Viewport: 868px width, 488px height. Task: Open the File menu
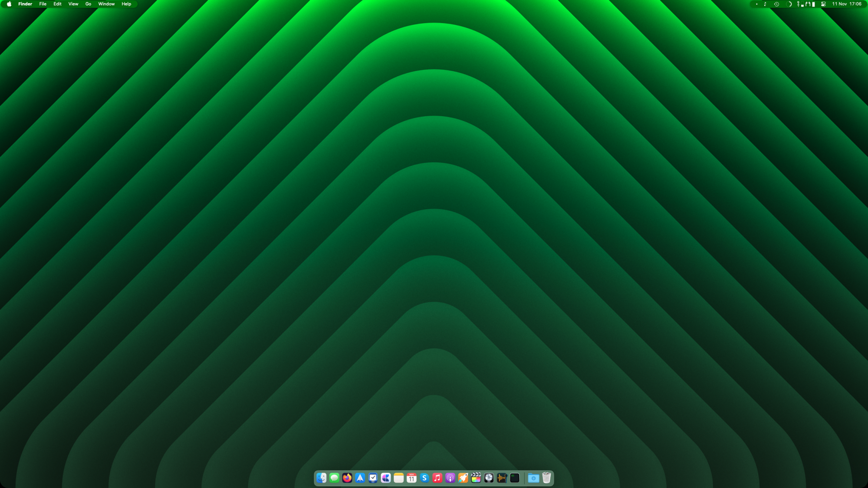click(43, 4)
